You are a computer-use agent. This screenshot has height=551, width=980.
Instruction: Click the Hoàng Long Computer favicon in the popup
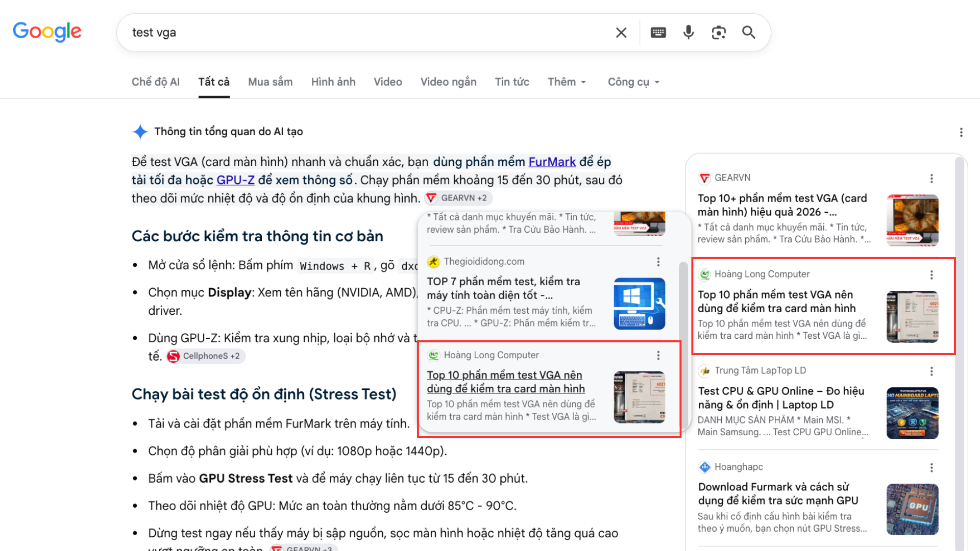click(x=433, y=355)
